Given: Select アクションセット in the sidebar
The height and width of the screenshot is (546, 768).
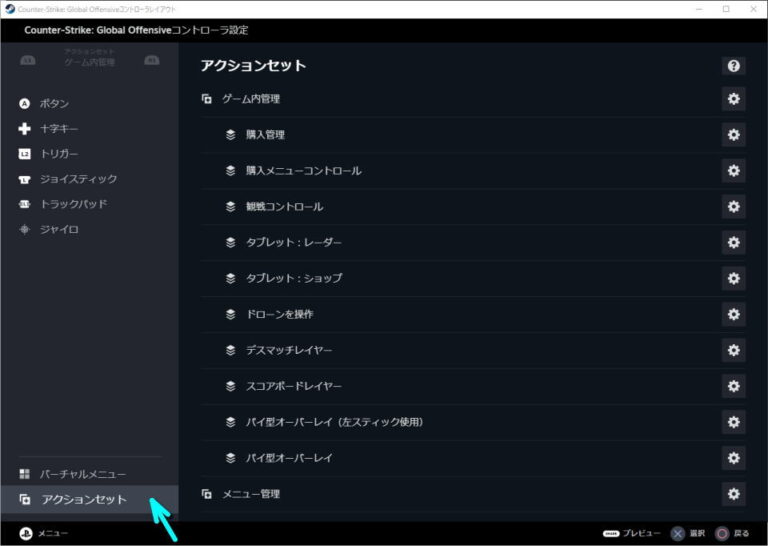Looking at the screenshot, I should point(90,499).
